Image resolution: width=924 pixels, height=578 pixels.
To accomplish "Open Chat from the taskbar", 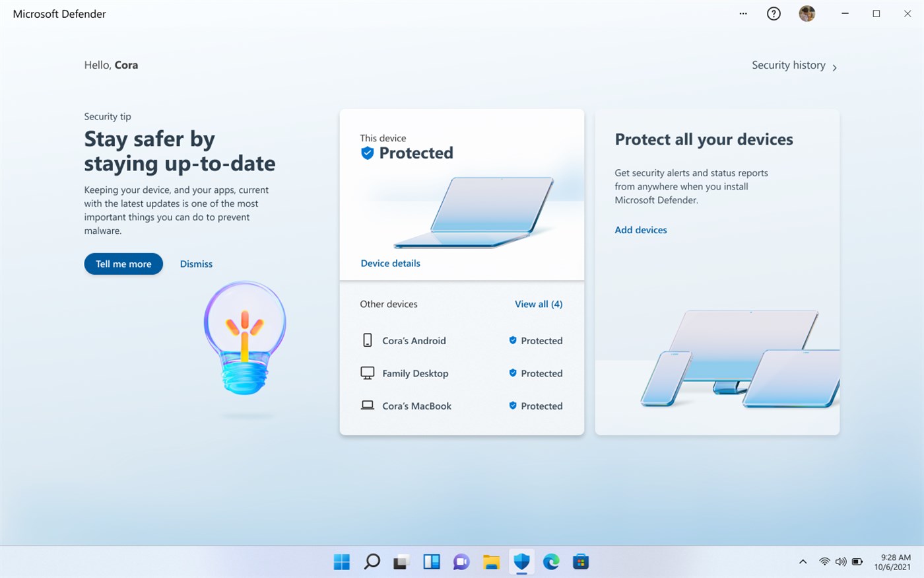I will [461, 561].
